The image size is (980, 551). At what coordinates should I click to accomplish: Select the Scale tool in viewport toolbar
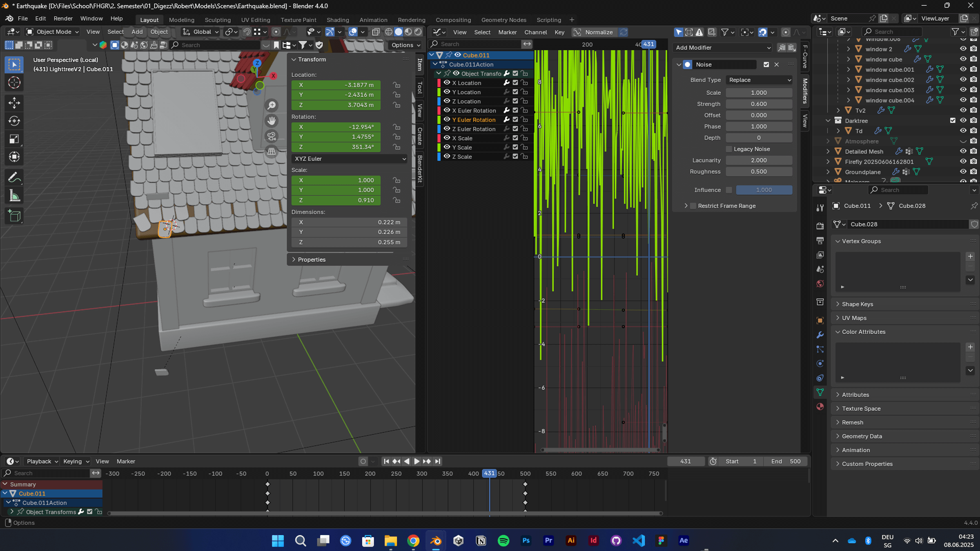pos(14,139)
